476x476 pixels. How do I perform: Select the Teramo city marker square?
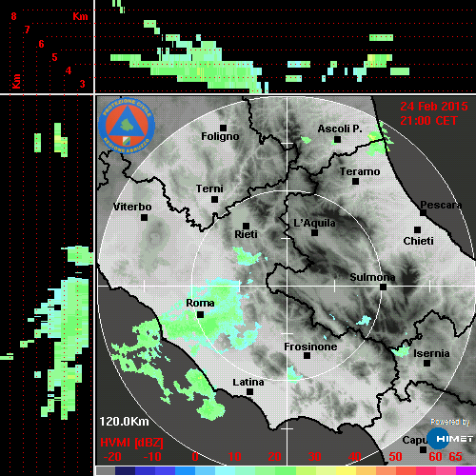click(356, 182)
